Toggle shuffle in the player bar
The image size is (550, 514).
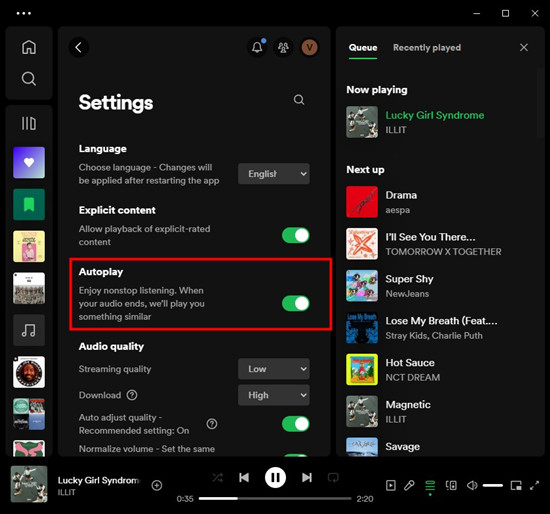pos(217,478)
